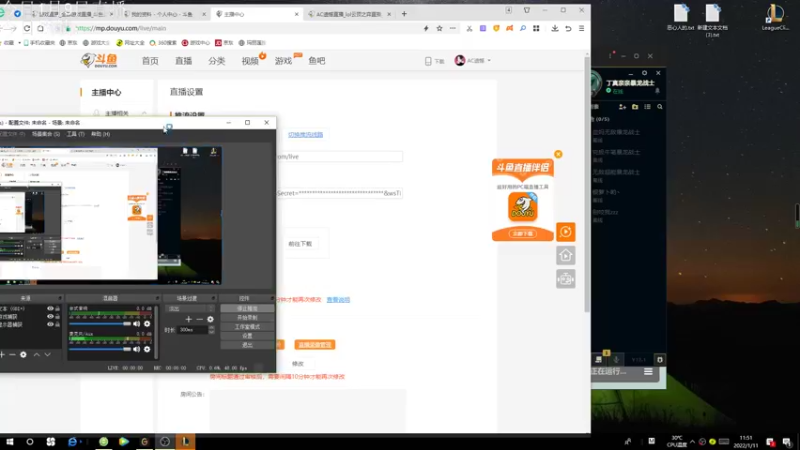Open browser downloads icon

tap(555, 29)
